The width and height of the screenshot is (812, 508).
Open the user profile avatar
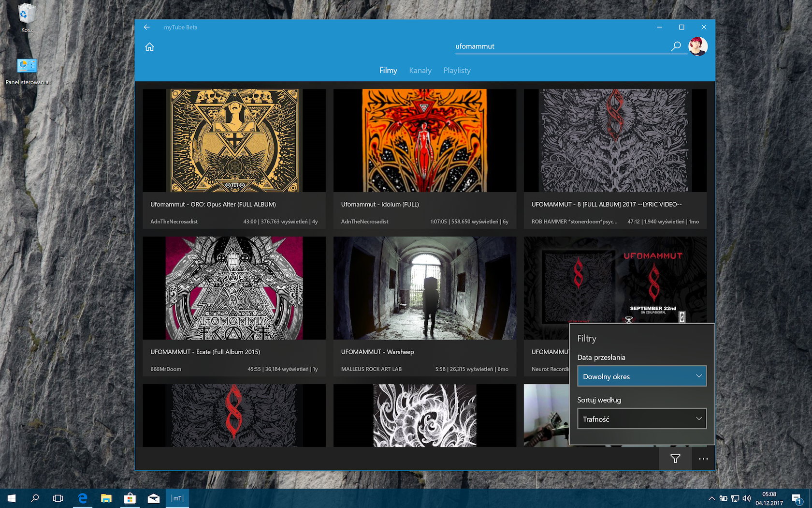click(x=698, y=46)
